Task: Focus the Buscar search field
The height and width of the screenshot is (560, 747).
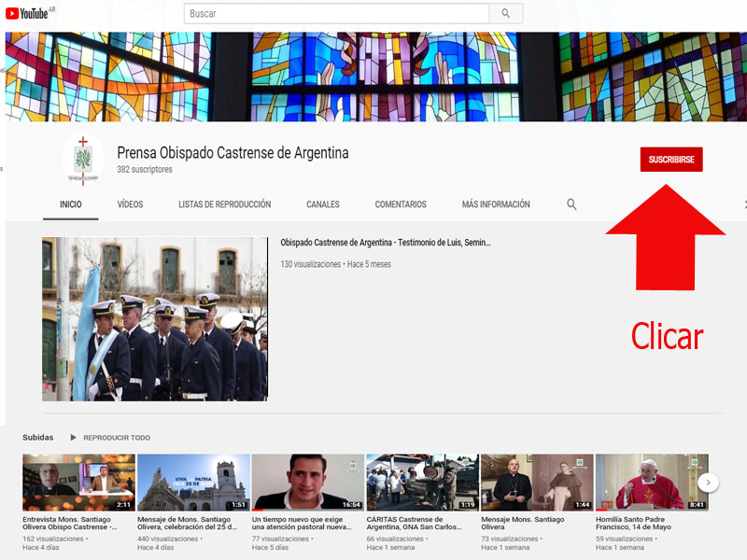Action: pos(336,13)
